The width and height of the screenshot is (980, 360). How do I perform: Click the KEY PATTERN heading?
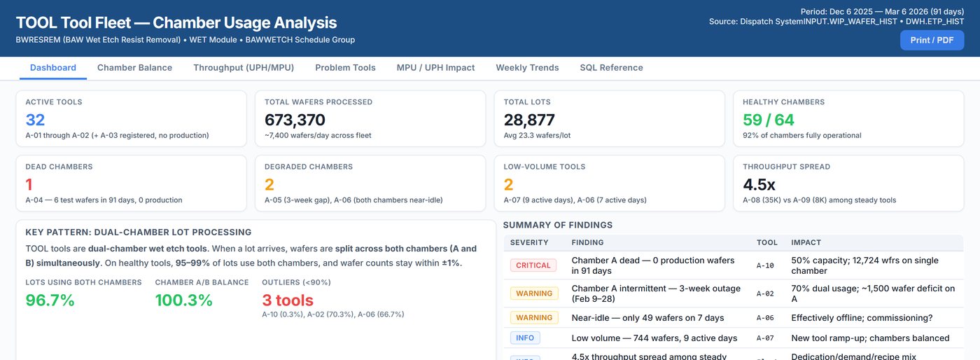(139, 232)
